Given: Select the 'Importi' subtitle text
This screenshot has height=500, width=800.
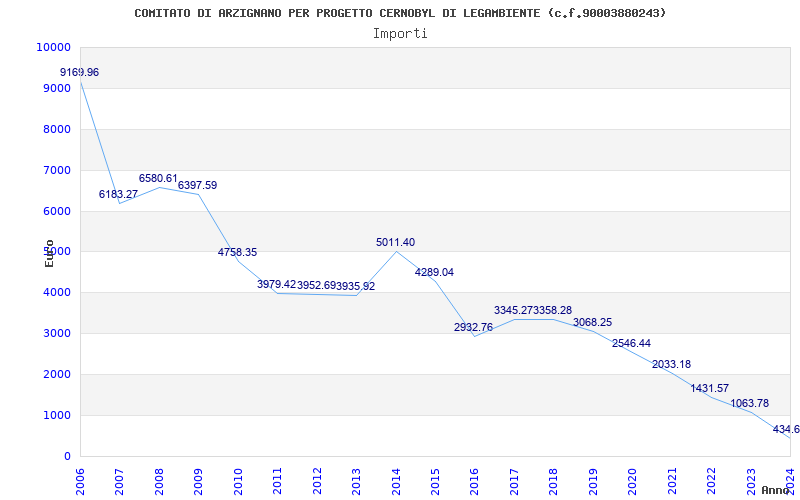Looking at the screenshot, I should coord(400,34).
